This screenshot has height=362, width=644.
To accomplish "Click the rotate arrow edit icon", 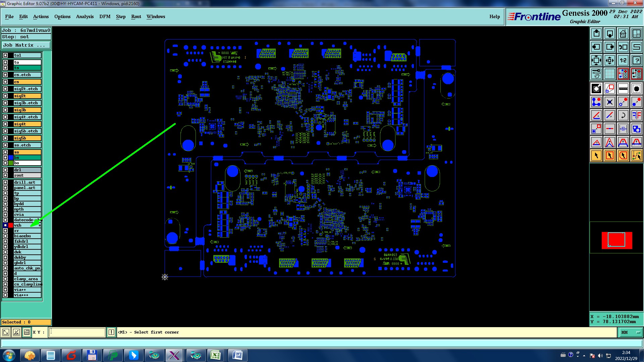I will (x=623, y=116).
